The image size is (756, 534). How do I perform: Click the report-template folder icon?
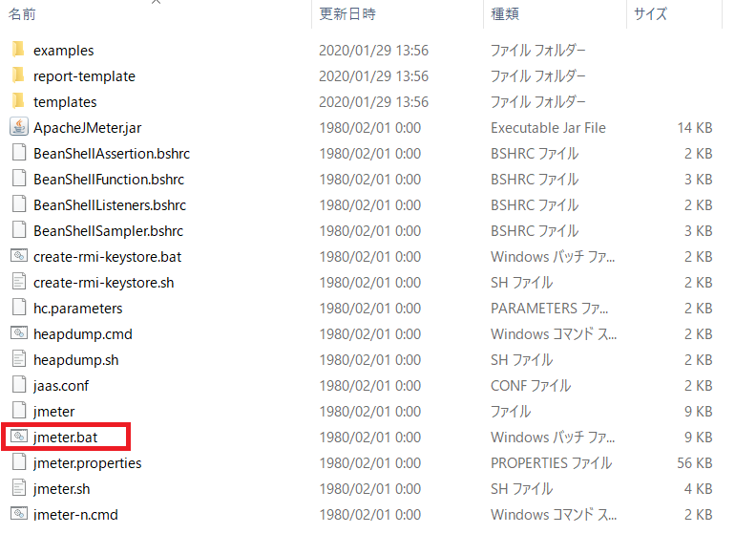coord(18,75)
